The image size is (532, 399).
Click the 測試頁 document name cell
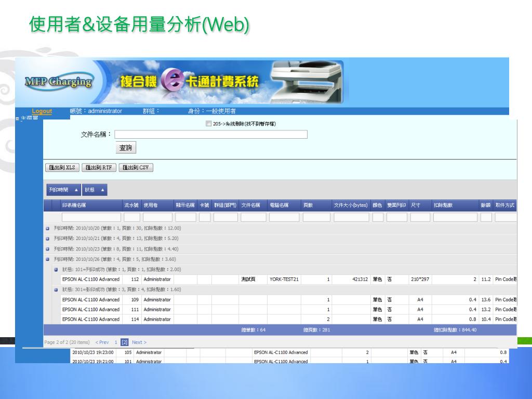click(x=253, y=280)
